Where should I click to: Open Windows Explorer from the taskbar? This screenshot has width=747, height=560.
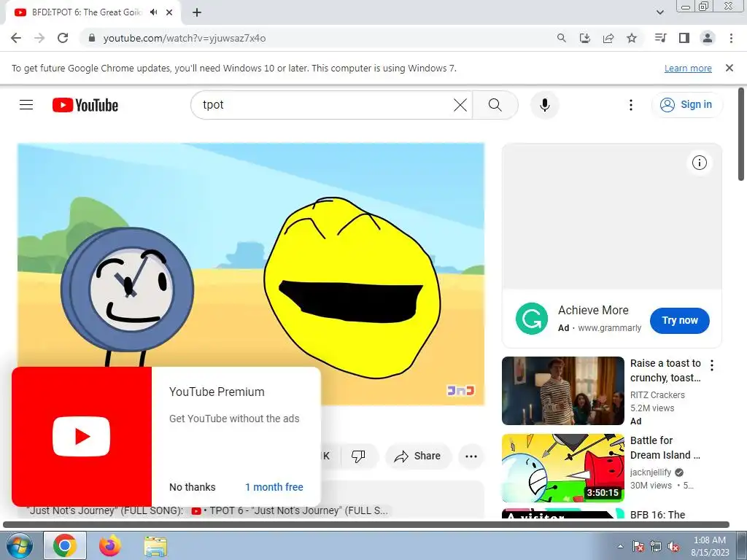pyautogui.click(x=155, y=546)
